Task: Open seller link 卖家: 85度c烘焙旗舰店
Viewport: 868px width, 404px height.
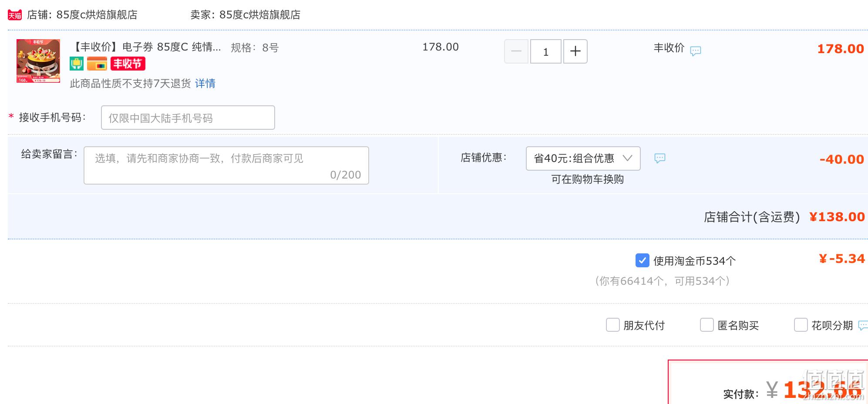Action: (246, 15)
